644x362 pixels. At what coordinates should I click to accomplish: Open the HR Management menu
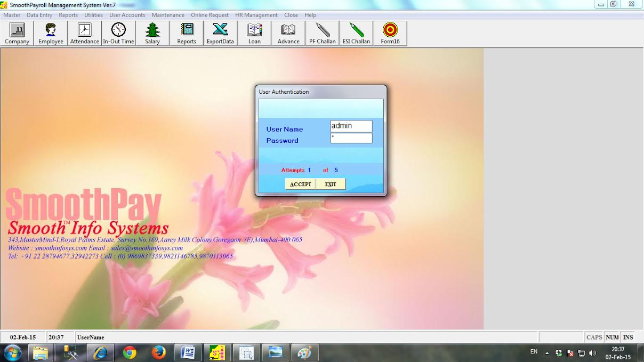click(x=256, y=15)
